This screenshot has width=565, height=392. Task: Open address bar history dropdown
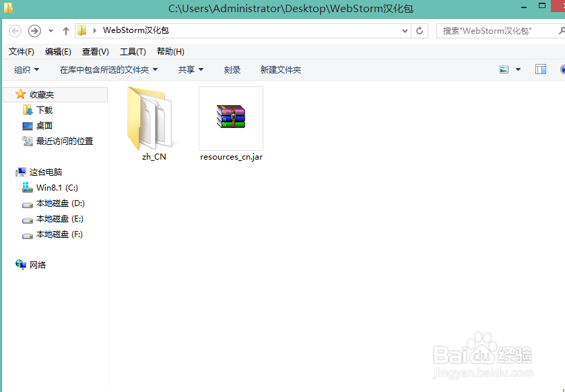tap(405, 31)
